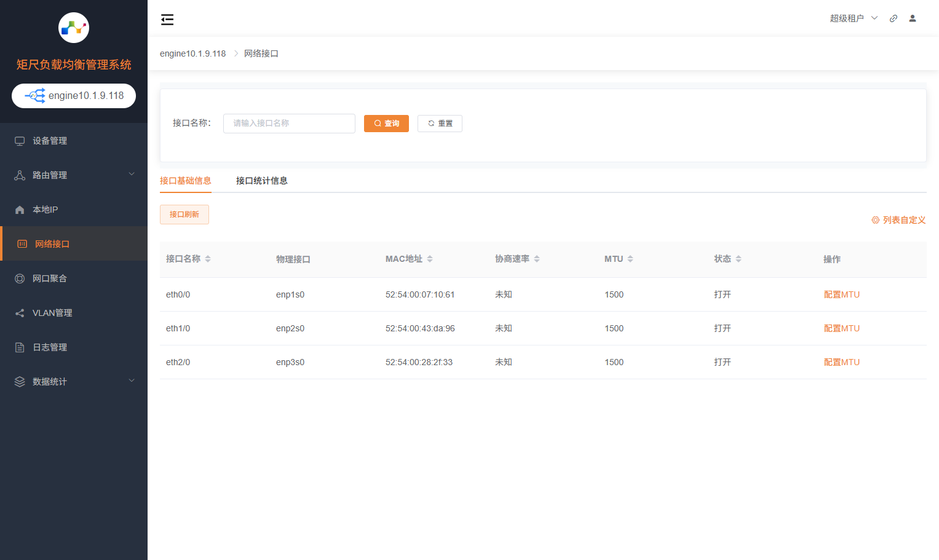Click the link icon in top bar
The width and height of the screenshot is (939, 560).
893,18
